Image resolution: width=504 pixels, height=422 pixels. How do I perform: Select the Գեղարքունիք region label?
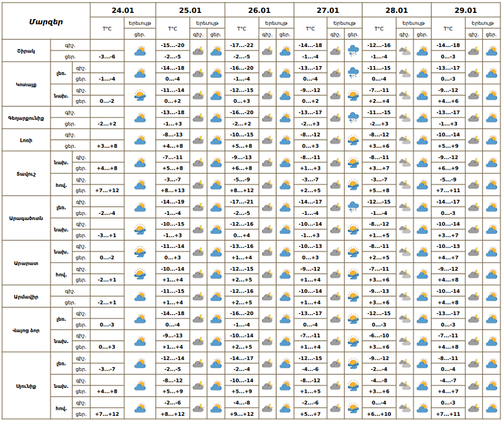(26, 118)
